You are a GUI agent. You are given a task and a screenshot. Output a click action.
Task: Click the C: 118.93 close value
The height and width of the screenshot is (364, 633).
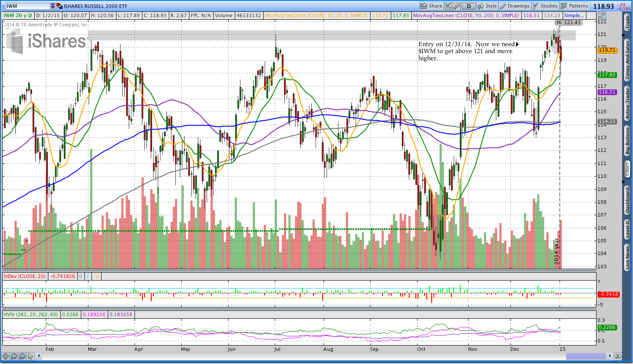tap(156, 15)
